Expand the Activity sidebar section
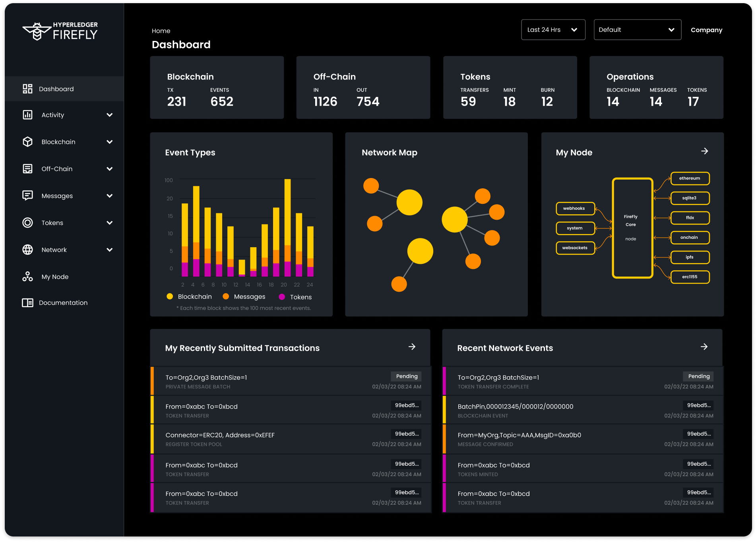This screenshot has height=542, width=756. point(110,115)
